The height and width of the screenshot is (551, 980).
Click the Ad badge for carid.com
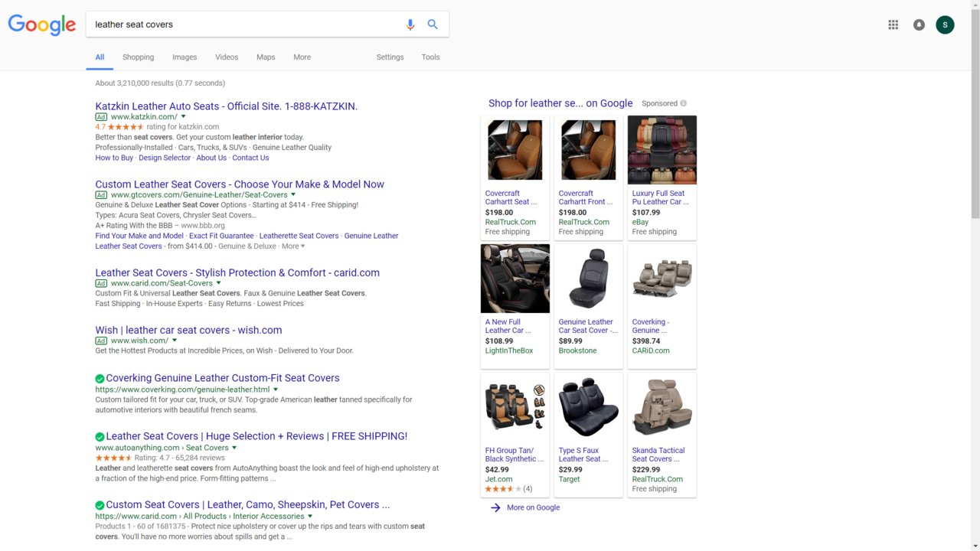(101, 283)
